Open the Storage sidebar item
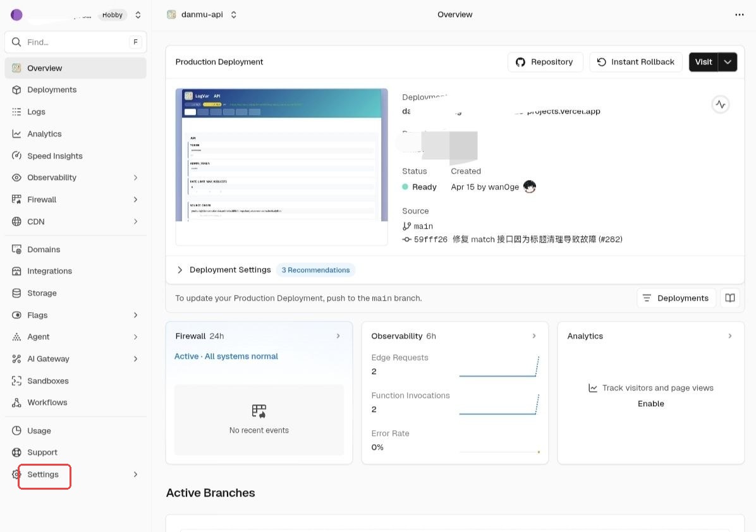756x532 pixels. [42, 293]
